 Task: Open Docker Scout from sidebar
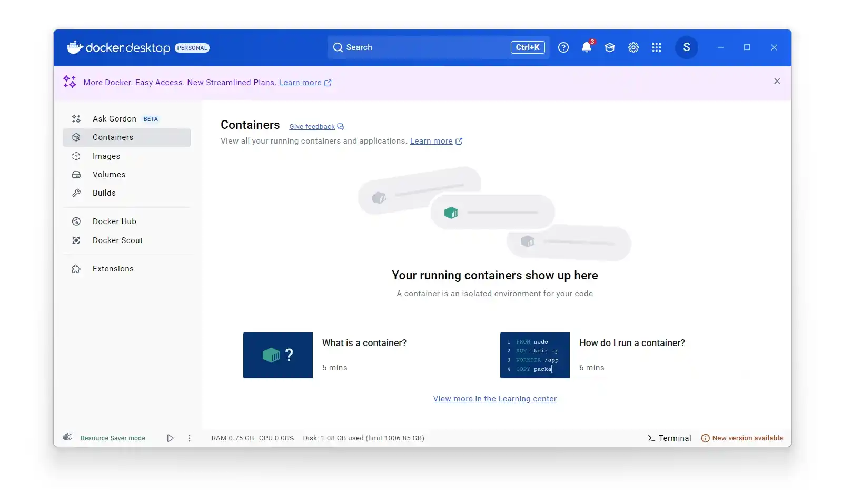[x=117, y=240]
